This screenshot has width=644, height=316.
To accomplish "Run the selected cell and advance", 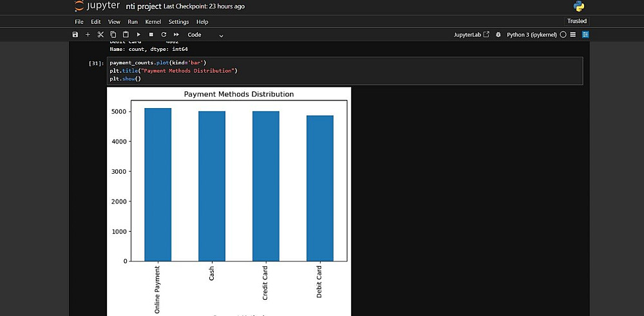I will (x=138, y=35).
